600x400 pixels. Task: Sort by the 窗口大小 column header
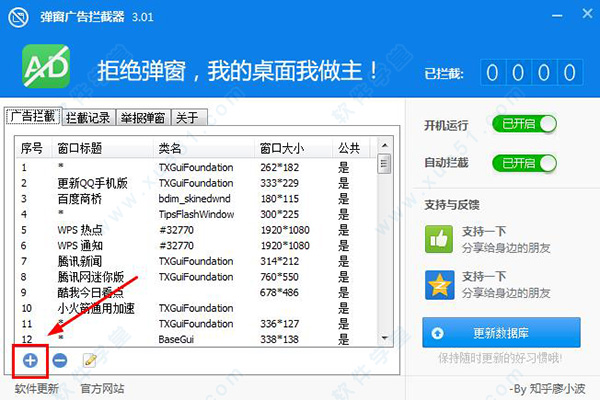click(x=293, y=148)
